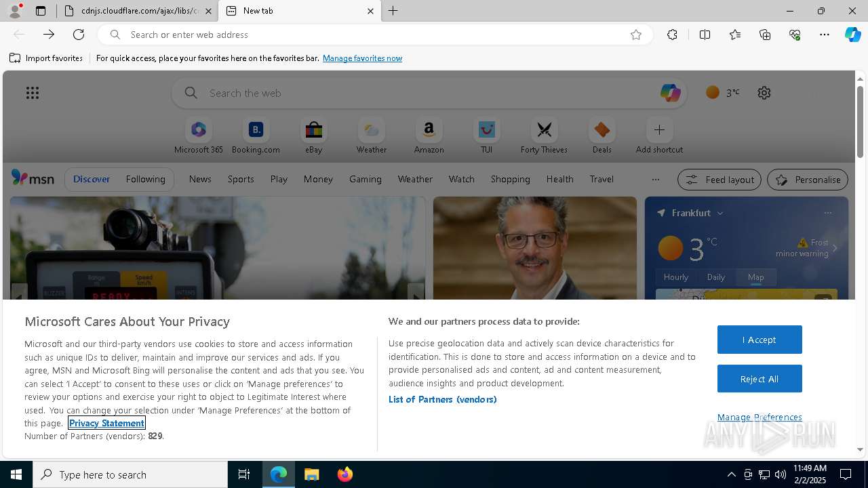Open the Gaming section
The height and width of the screenshot is (488, 868).
click(x=366, y=180)
